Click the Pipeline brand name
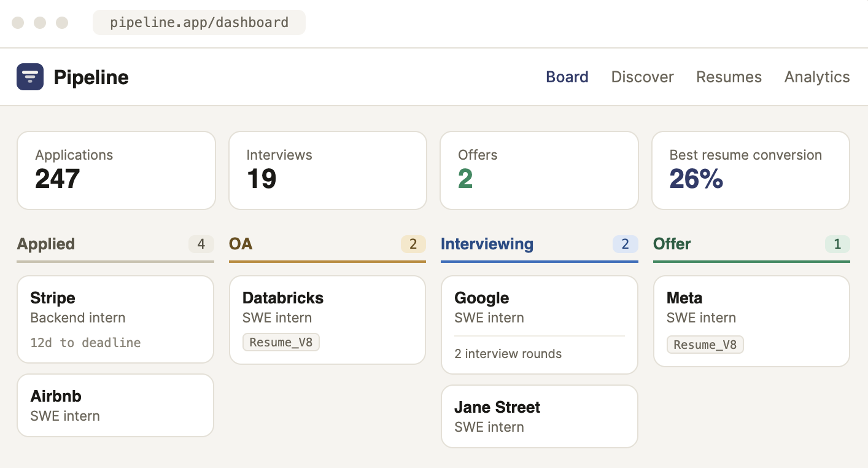The height and width of the screenshot is (468, 868). click(91, 77)
